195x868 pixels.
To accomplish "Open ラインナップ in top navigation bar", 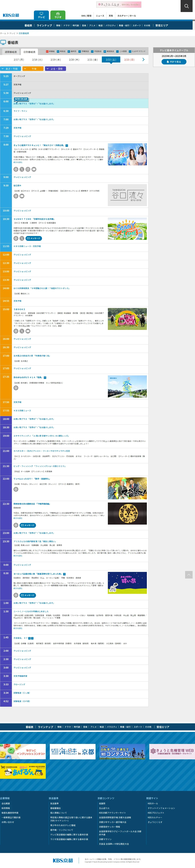I will (x=44, y=25).
